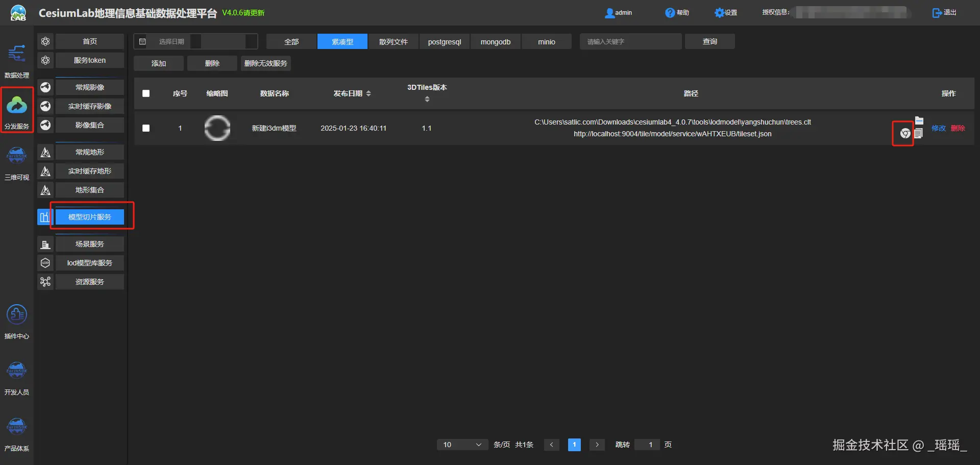Image resolution: width=980 pixels, height=465 pixels.
Task: Open the 插件中心 plugin center
Action: 17,322
